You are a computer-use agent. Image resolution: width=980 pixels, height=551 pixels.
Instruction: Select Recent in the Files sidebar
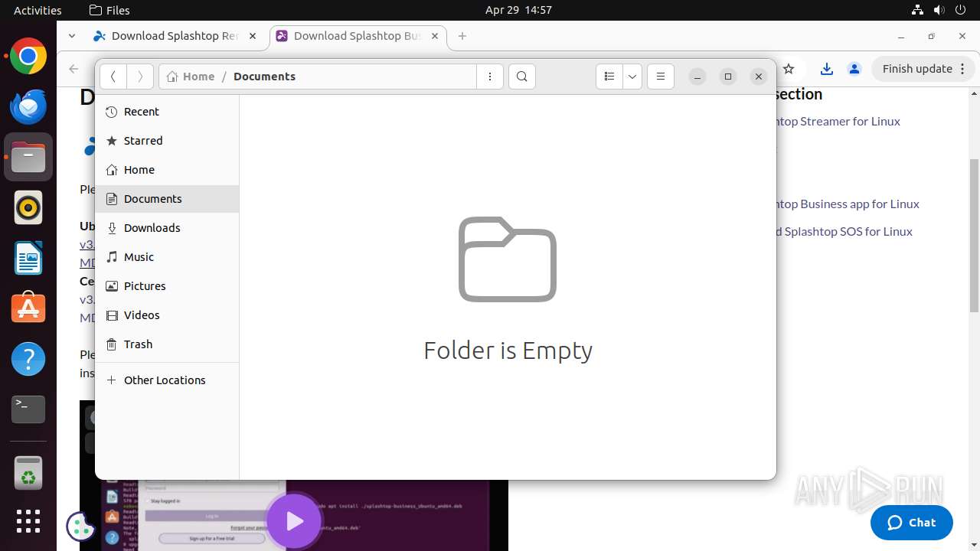pyautogui.click(x=167, y=112)
